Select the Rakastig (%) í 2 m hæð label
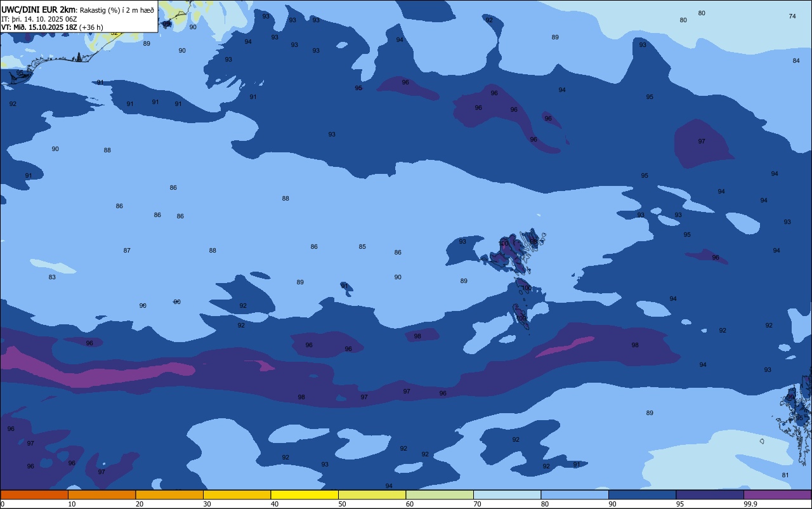 click(117, 10)
